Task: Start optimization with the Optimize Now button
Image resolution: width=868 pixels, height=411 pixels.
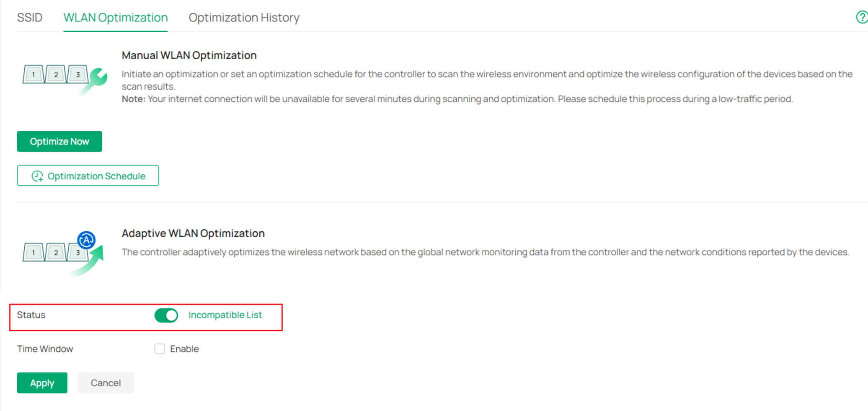Action: pyautogui.click(x=59, y=141)
